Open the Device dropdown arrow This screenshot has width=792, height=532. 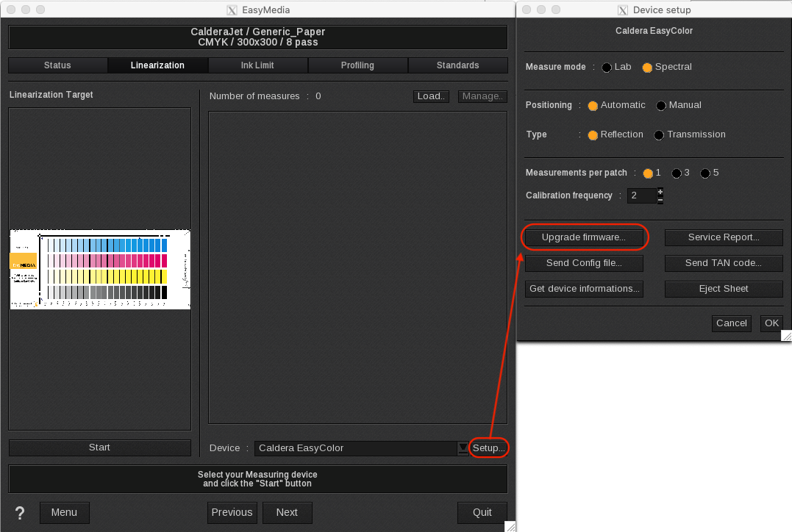pos(463,447)
